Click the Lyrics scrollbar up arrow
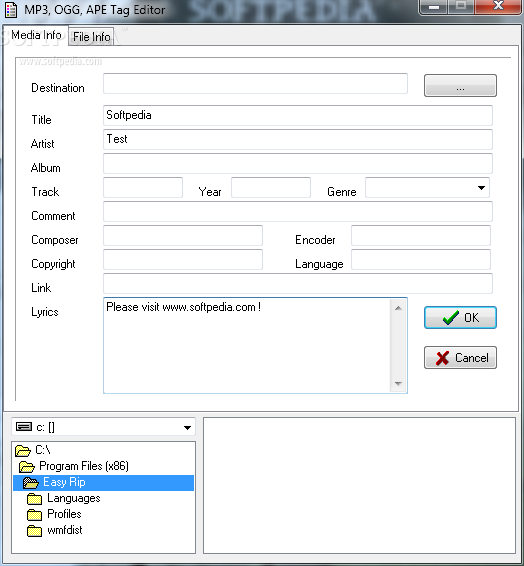The height and width of the screenshot is (566, 524). [x=398, y=308]
